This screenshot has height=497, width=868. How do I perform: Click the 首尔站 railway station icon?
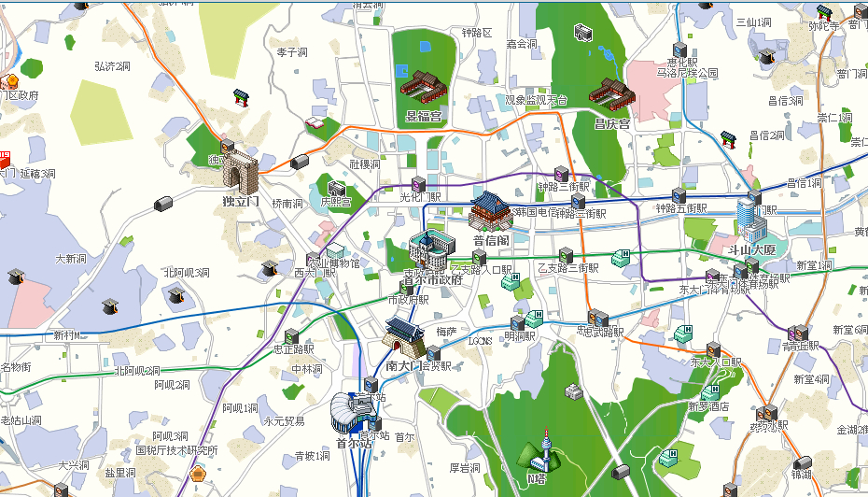(351, 412)
